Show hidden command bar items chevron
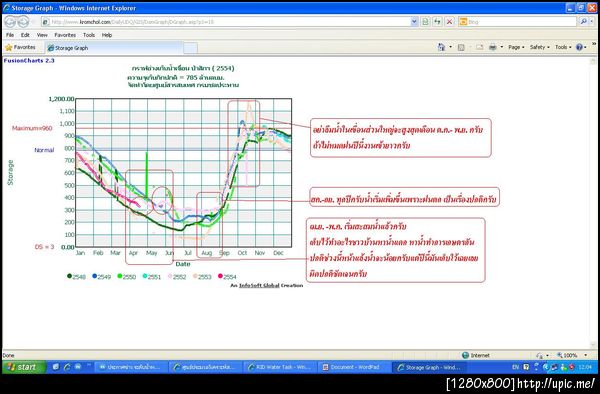 point(594,44)
